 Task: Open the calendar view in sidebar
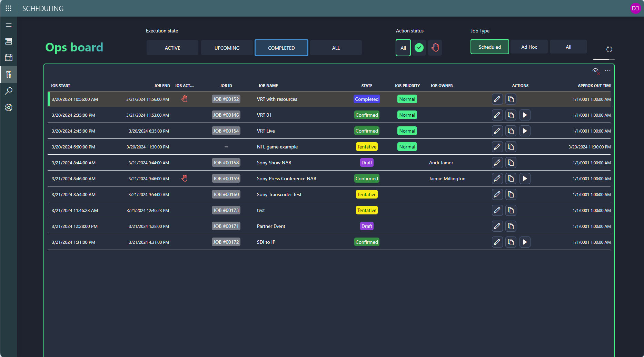pyautogui.click(x=9, y=58)
